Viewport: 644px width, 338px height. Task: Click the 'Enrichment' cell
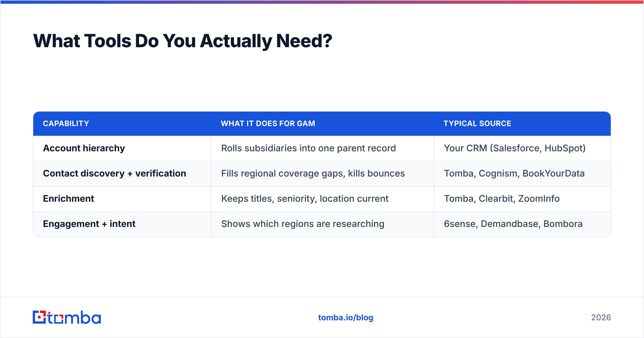(x=122, y=199)
